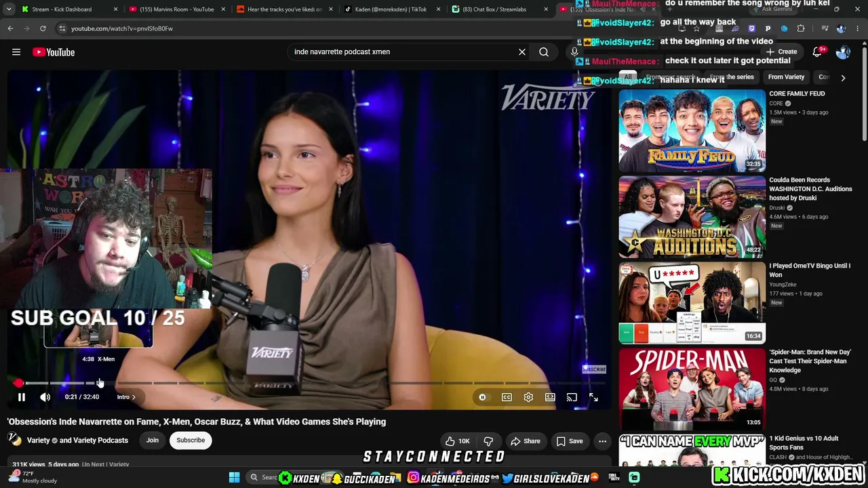Open the CORE FAMILY FEUD video thumbnail
Viewport: 868px width, 488px height.
[692, 130]
